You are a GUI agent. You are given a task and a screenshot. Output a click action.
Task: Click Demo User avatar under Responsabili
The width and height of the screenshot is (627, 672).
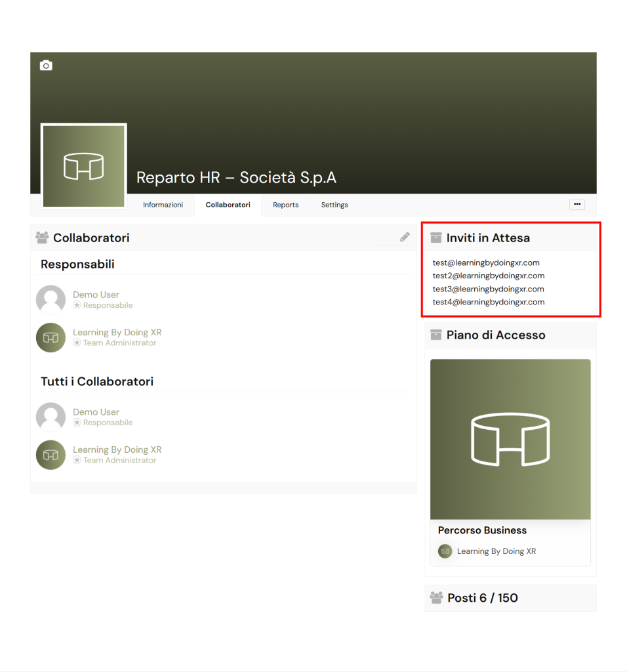(51, 299)
